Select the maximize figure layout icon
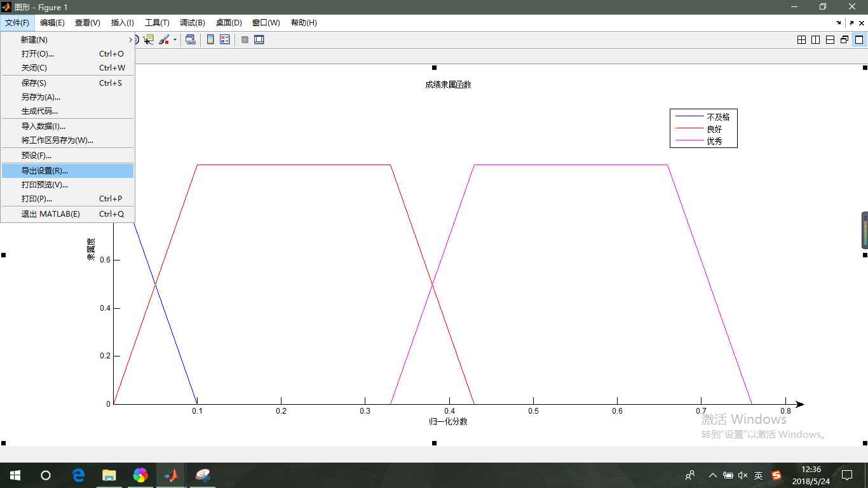Screen dimensions: 868x488 (x=858, y=39)
